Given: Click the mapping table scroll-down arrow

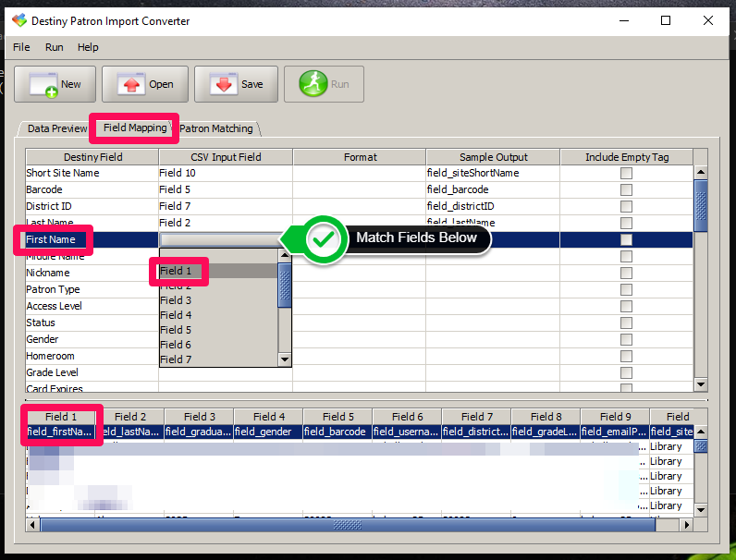Looking at the screenshot, I should (701, 384).
